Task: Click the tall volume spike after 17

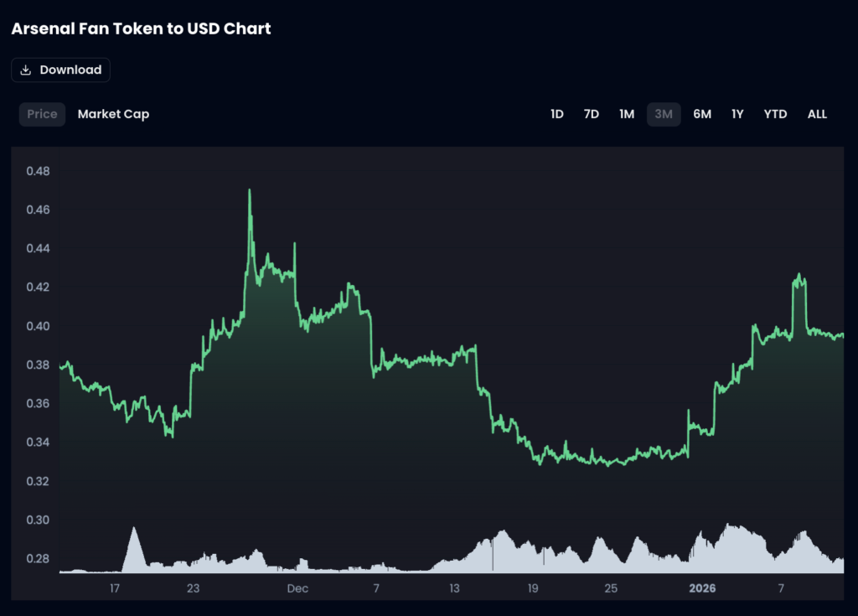Action: 133,530
